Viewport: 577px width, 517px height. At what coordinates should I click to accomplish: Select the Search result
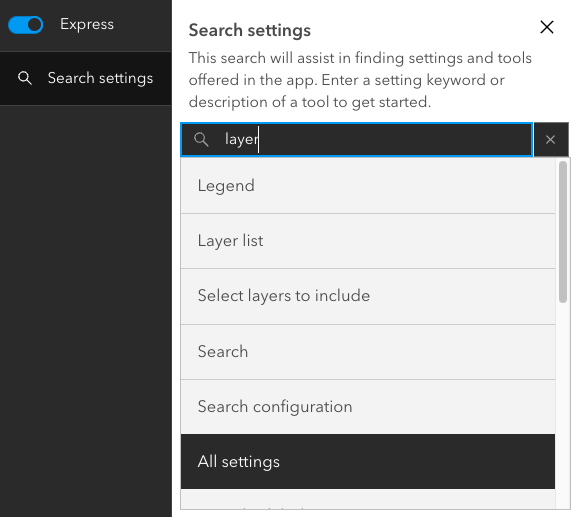368,352
